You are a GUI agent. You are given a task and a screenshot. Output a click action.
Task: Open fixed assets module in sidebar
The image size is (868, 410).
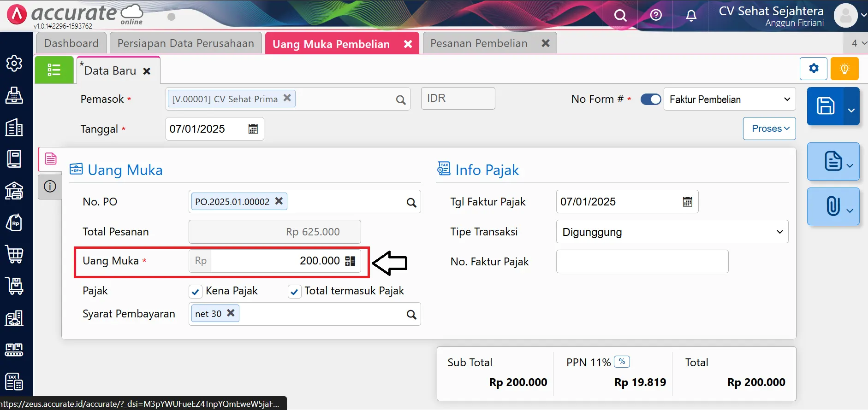[14, 318]
